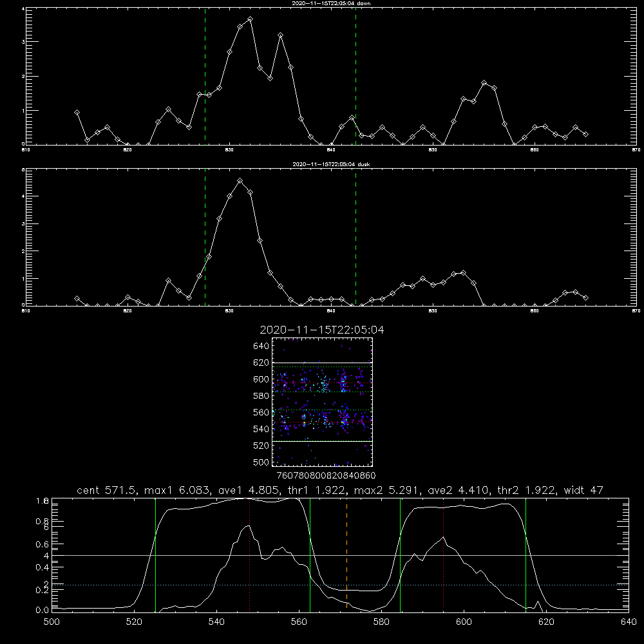Click the 540 label on the bottom plot x-axis
The width and height of the screenshot is (644, 644).
point(216,622)
